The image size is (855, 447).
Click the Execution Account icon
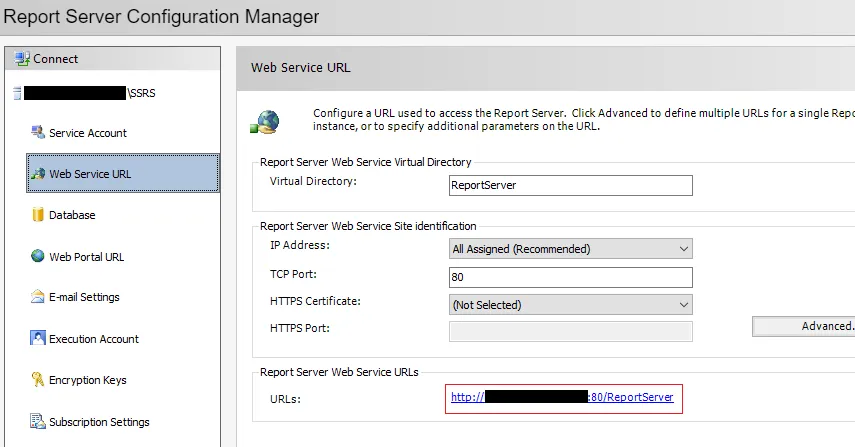[x=39, y=339]
